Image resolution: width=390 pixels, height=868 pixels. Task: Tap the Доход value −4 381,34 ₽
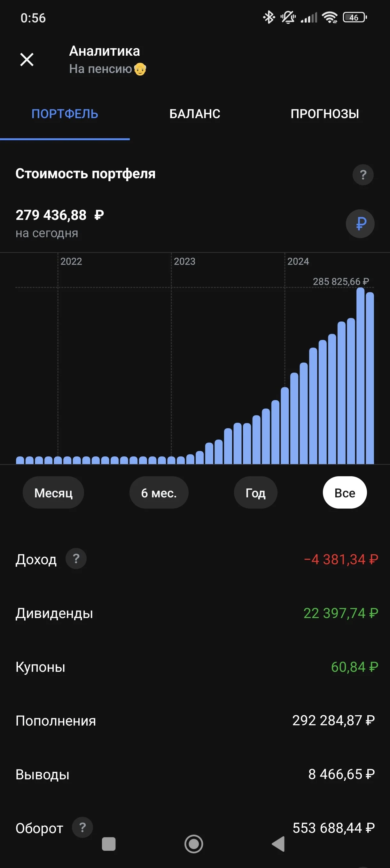pos(341,559)
